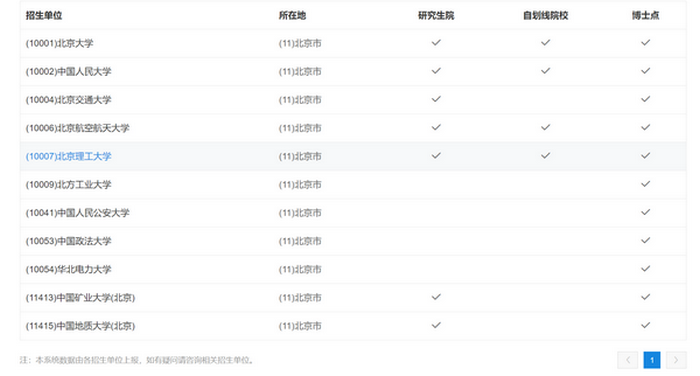Click the 研究生院 column header
The width and height of the screenshot is (700, 376).
[436, 15]
